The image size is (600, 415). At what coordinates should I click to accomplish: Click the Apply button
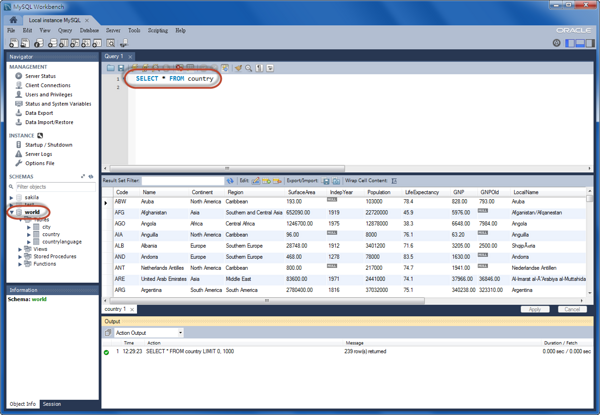pyautogui.click(x=535, y=310)
